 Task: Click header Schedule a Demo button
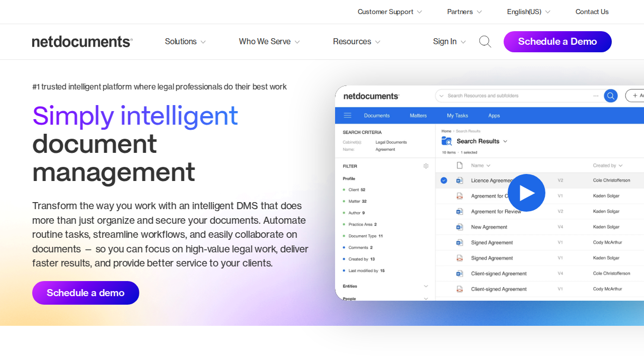[x=557, y=42]
